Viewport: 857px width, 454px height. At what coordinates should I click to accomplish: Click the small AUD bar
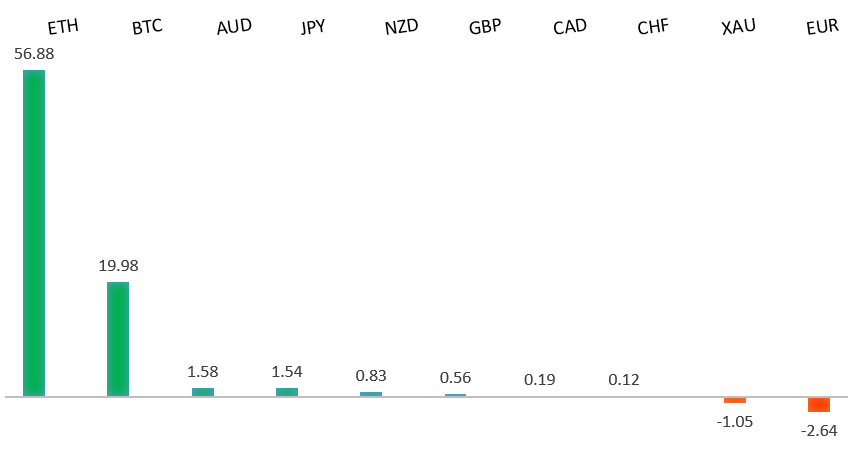point(203,392)
